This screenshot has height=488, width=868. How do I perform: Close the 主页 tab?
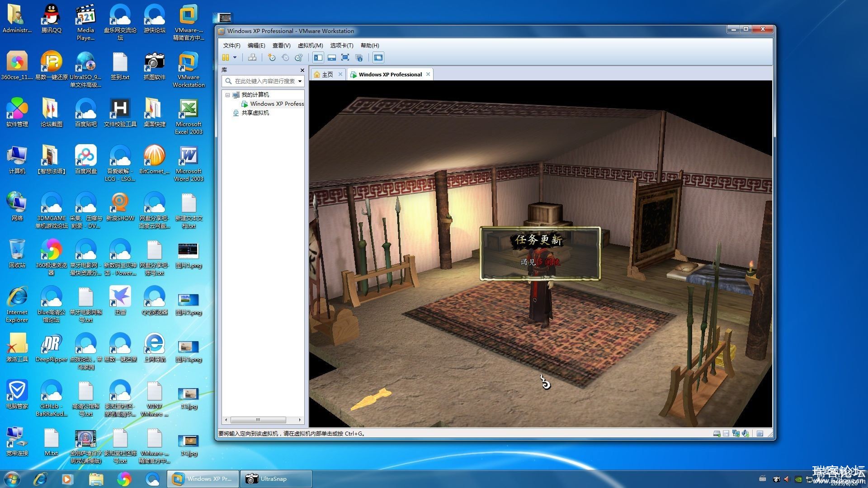340,74
